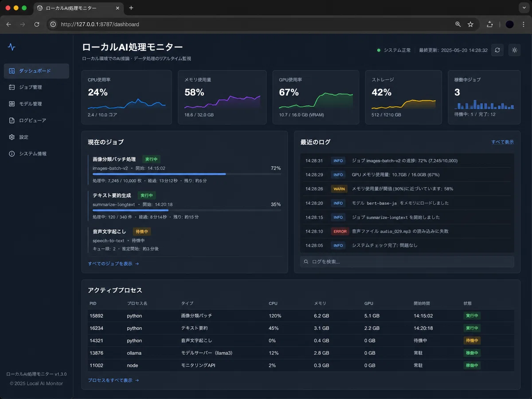This screenshot has width=532, height=399.
Task: Open ジョブ管理 in the sidebar menu
Action: (36, 87)
